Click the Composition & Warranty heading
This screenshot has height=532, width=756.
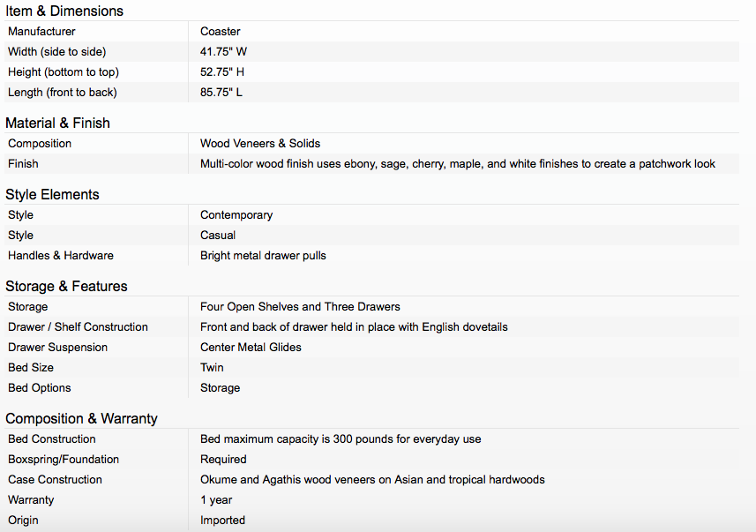(x=81, y=419)
